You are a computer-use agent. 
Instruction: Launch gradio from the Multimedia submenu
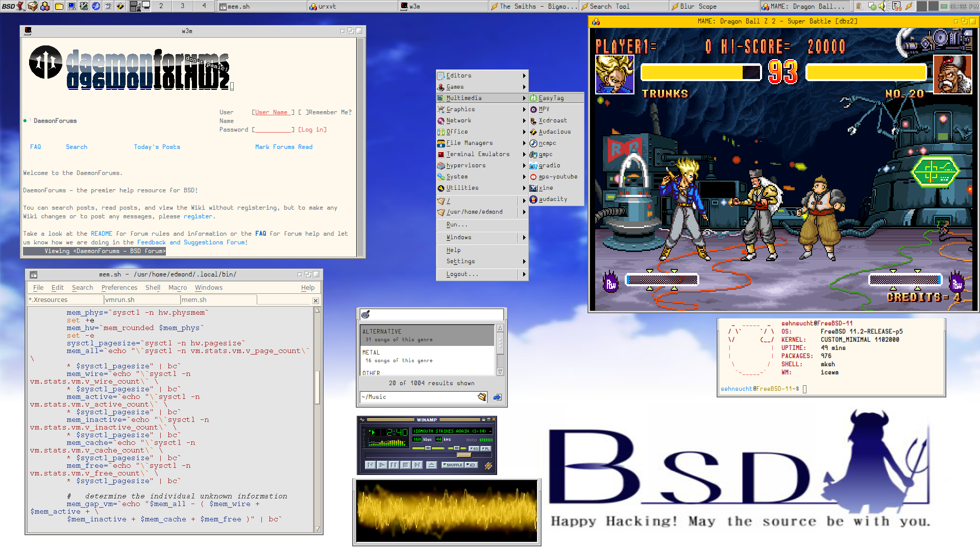point(556,165)
